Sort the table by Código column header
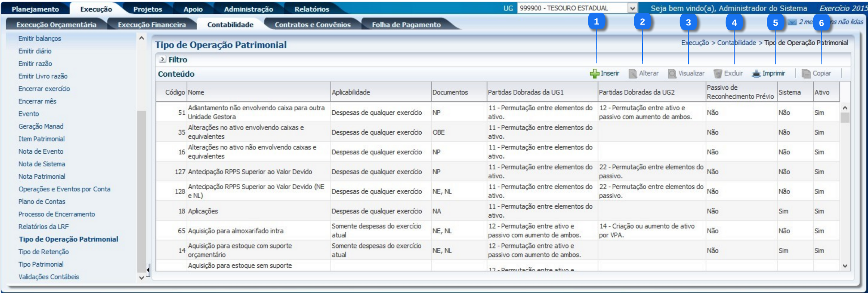The width and height of the screenshot is (868, 293). click(175, 92)
